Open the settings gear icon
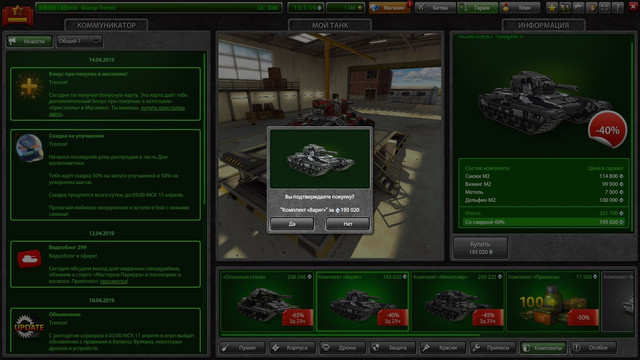The height and width of the screenshot is (360, 640). click(578, 8)
